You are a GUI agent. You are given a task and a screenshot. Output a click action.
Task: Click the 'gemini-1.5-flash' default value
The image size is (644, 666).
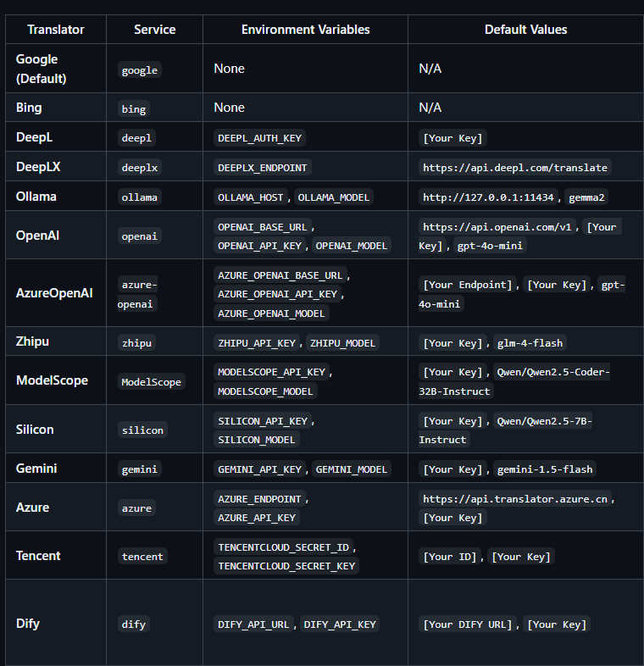pyautogui.click(x=546, y=469)
